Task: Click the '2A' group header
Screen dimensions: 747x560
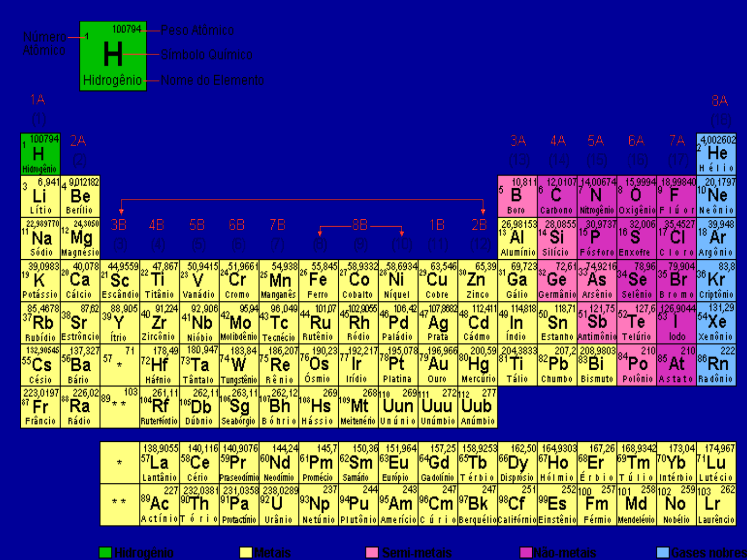Action: point(78,141)
